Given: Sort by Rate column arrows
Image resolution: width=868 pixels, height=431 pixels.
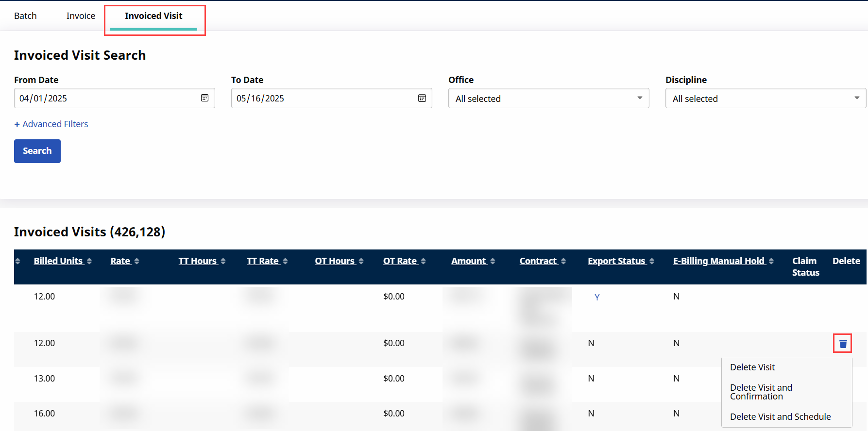Looking at the screenshot, I should coord(137,261).
